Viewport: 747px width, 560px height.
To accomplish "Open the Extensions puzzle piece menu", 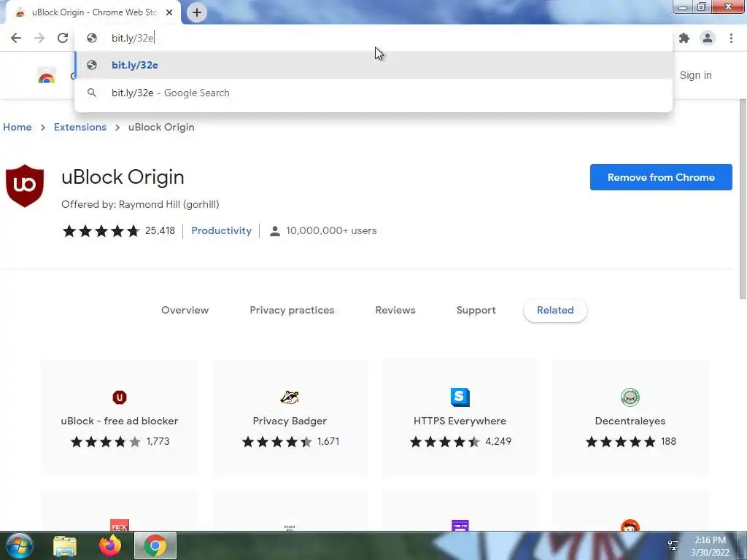I will (684, 38).
